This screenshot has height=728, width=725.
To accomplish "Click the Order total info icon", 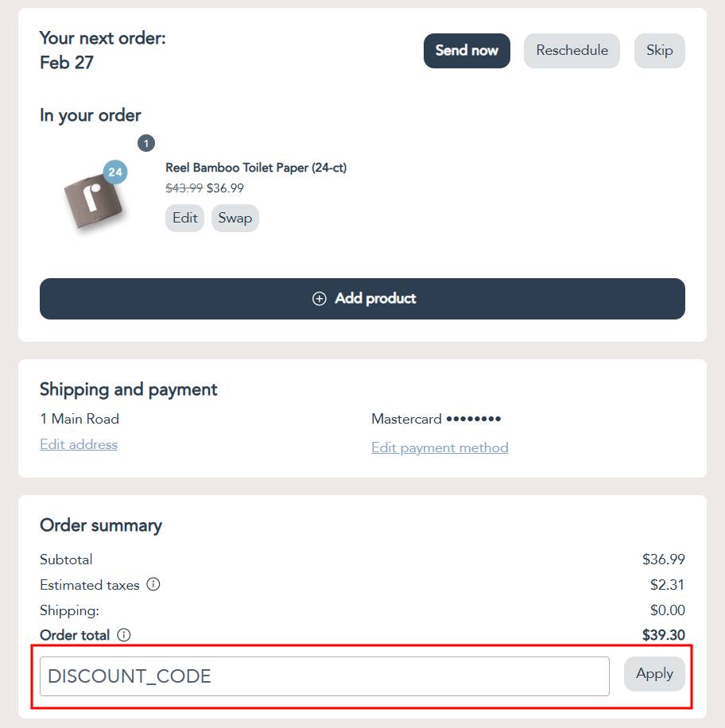I will click(124, 635).
